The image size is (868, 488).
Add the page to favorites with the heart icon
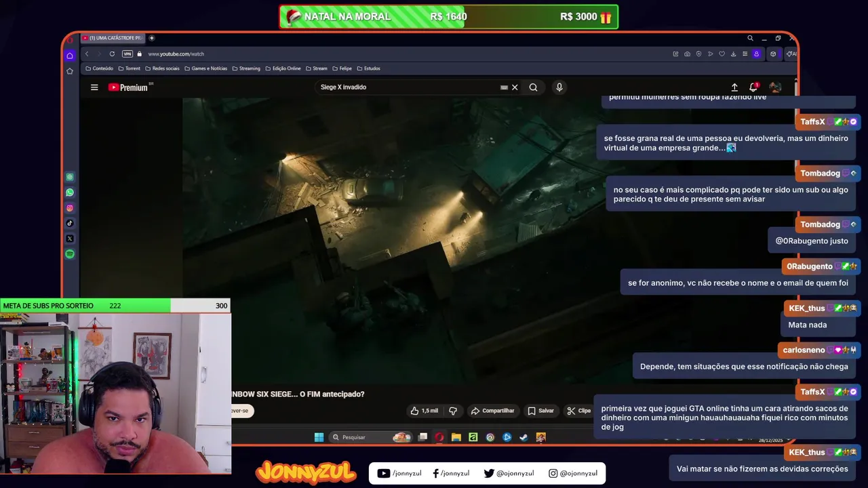[722, 54]
